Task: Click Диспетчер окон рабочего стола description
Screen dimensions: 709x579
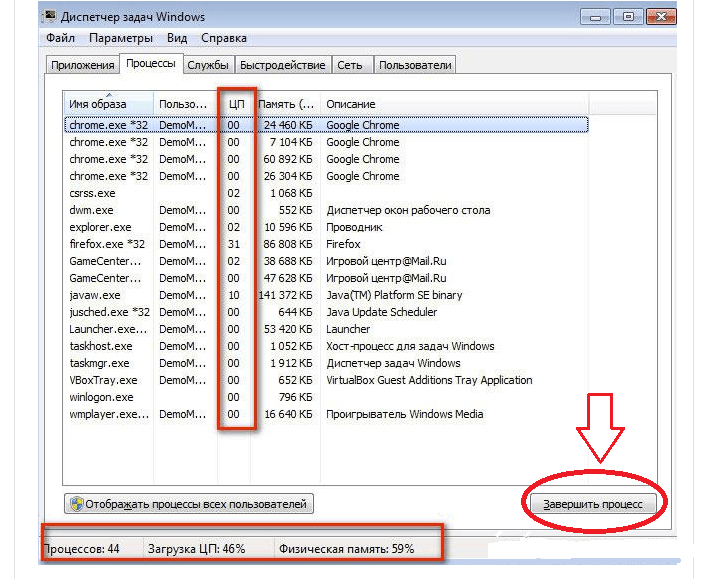Action: [408, 210]
